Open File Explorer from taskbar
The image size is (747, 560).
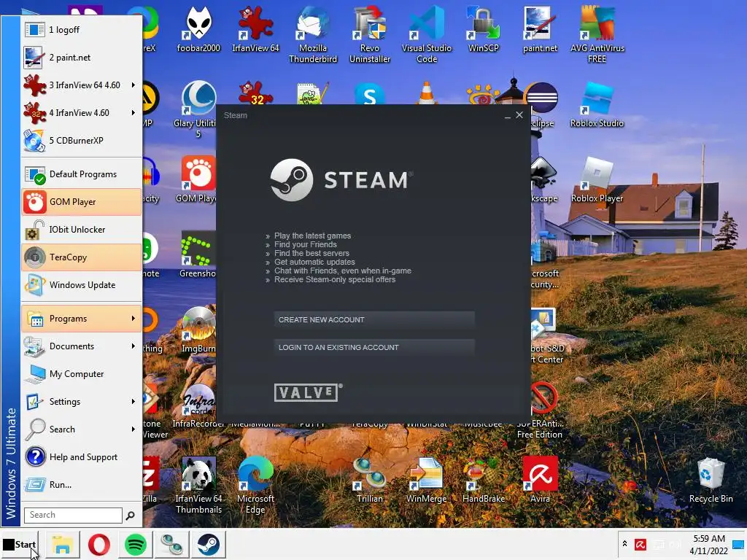[x=63, y=544]
